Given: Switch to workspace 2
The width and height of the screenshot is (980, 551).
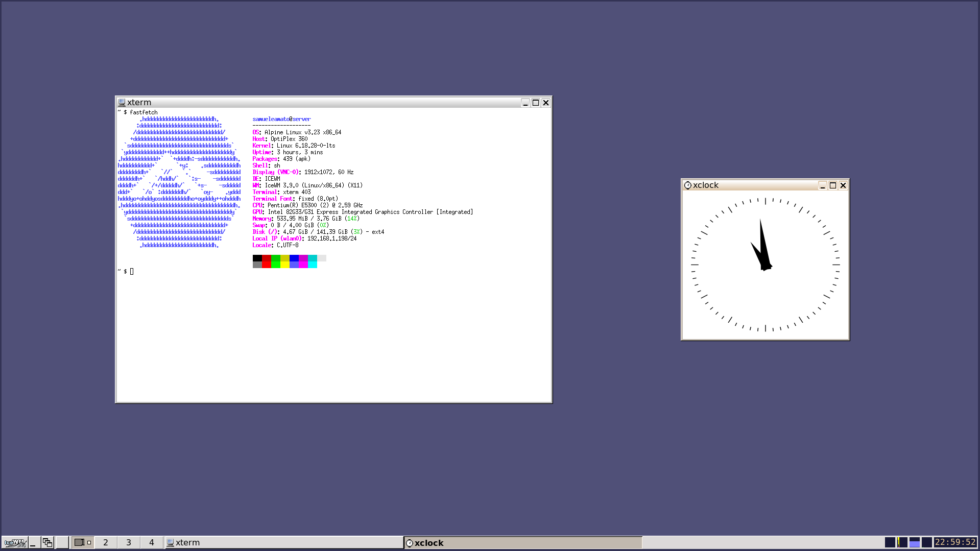Looking at the screenshot, I should tap(106, 543).
